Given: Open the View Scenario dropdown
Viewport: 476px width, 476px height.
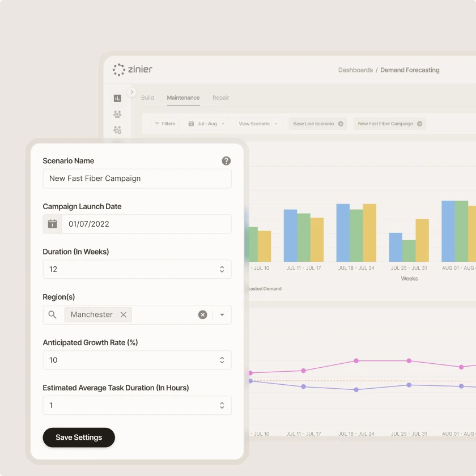Looking at the screenshot, I should tap(258, 124).
